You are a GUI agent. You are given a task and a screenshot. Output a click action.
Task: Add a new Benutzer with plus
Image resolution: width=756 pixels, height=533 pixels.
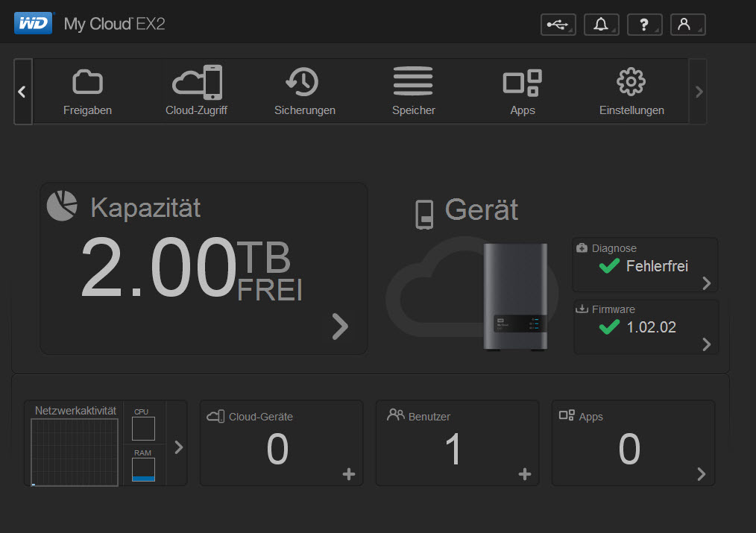(525, 474)
